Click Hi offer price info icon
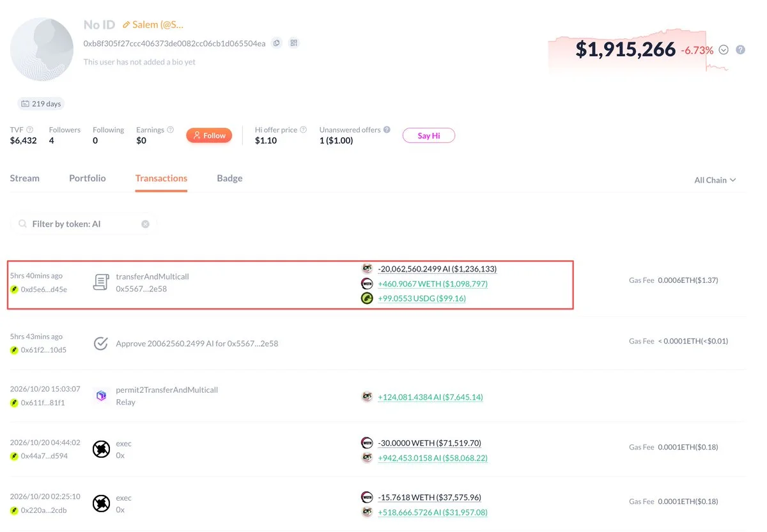 point(304,130)
